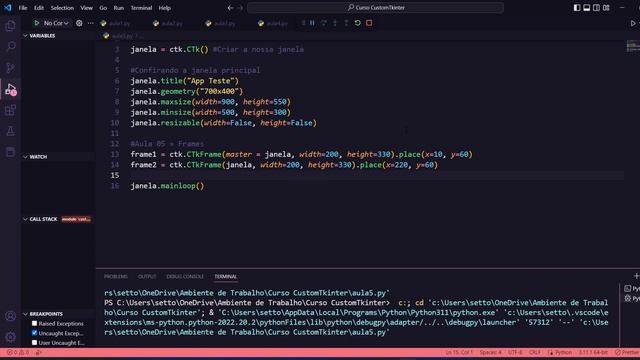Step over in debug toolbar
Viewport: 640px width, 360px height.
[x=324, y=23]
